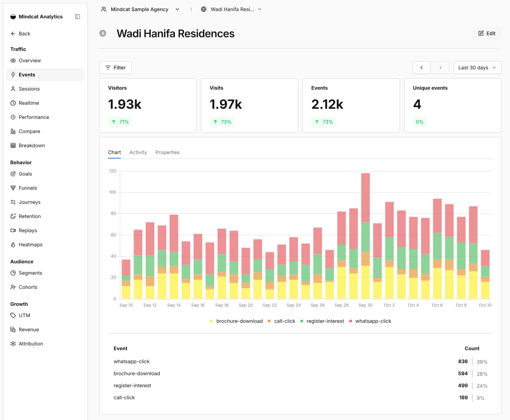This screenshot has width=510, height=420.
Task: Open the Funnels icon
Action: [x=13, y=188]
